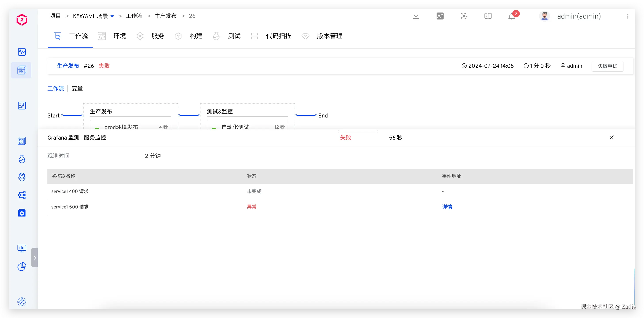Open the language translation icon
The height and width of the screenshot is (318, 644).
pyautogui.click(x=440, y=16)
